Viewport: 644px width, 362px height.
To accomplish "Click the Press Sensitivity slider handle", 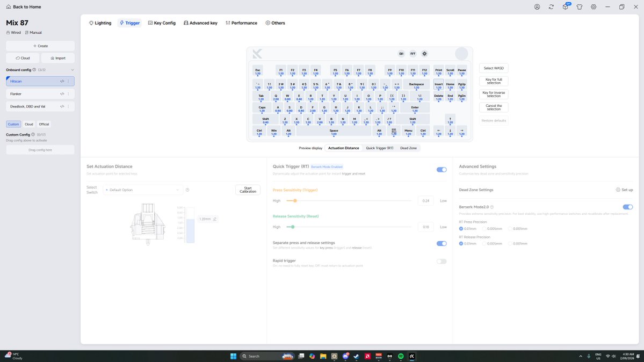I will tap(295, 201).
